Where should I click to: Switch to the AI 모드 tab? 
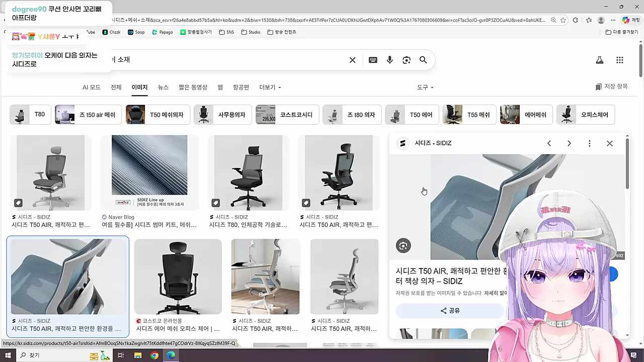[x=92, y=87]
